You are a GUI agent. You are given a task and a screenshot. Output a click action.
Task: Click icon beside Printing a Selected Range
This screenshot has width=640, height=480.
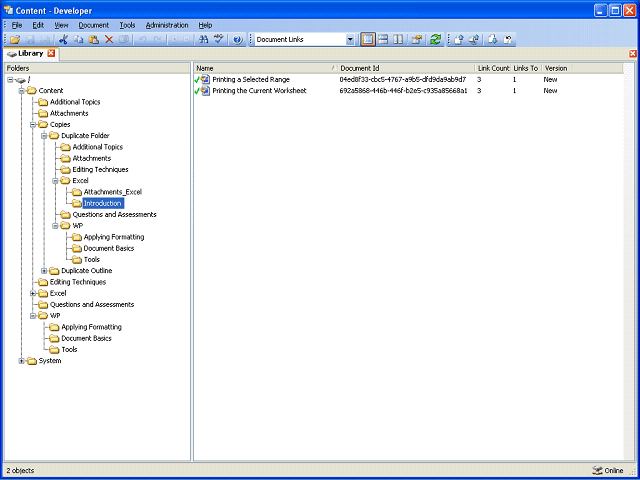point(205,79)
